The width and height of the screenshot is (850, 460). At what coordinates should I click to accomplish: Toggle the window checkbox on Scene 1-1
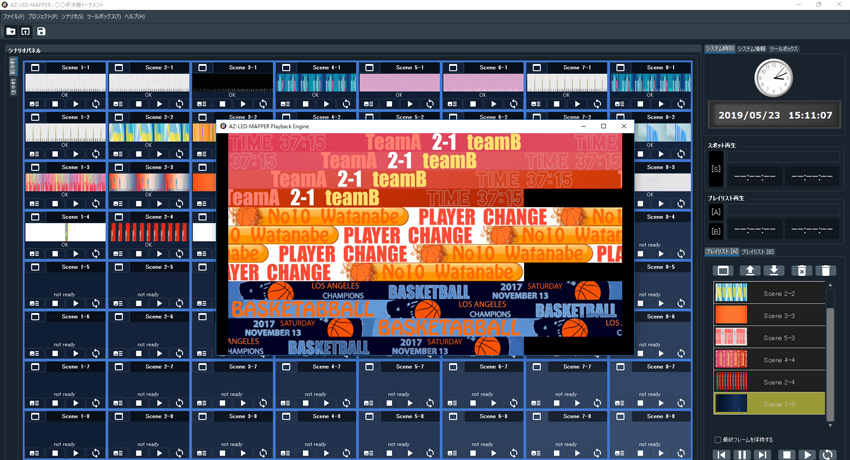[35, 68]
